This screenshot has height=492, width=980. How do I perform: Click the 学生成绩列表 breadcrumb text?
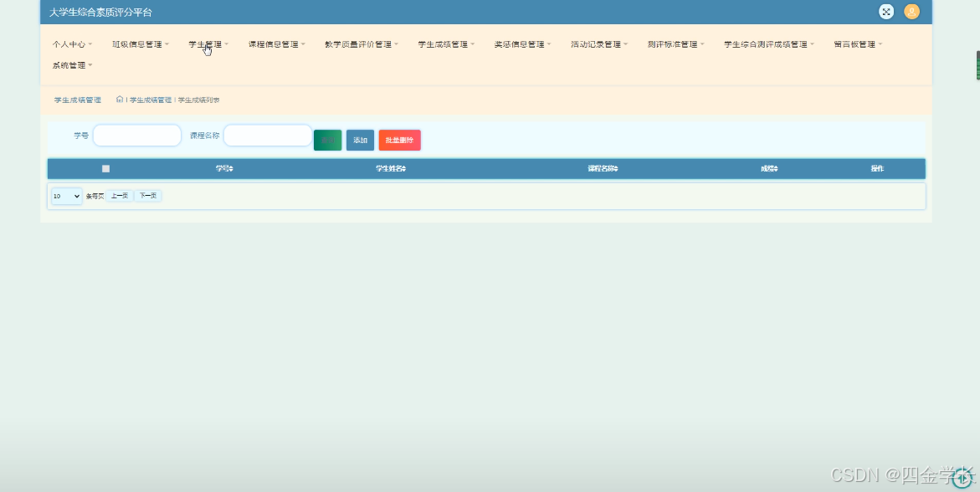tap(198, 100)
